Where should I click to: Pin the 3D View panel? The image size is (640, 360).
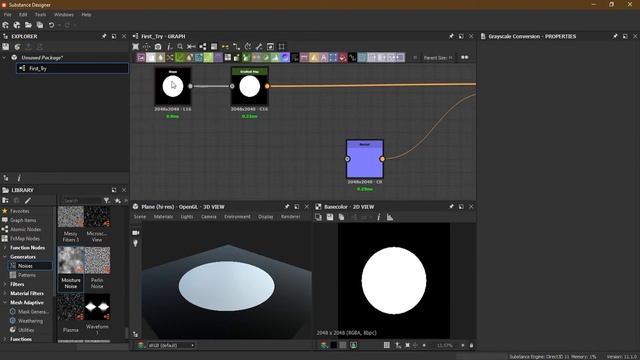click(287, 207)
